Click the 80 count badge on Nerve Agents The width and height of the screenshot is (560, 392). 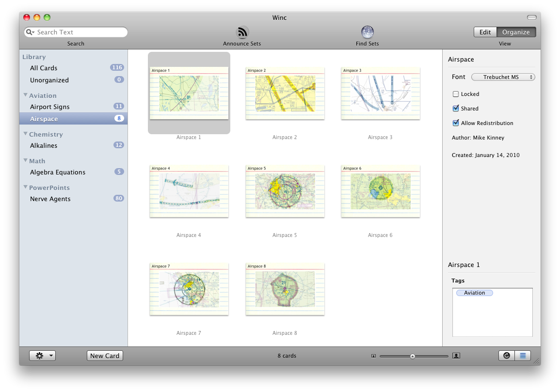(x=119, y=198)
